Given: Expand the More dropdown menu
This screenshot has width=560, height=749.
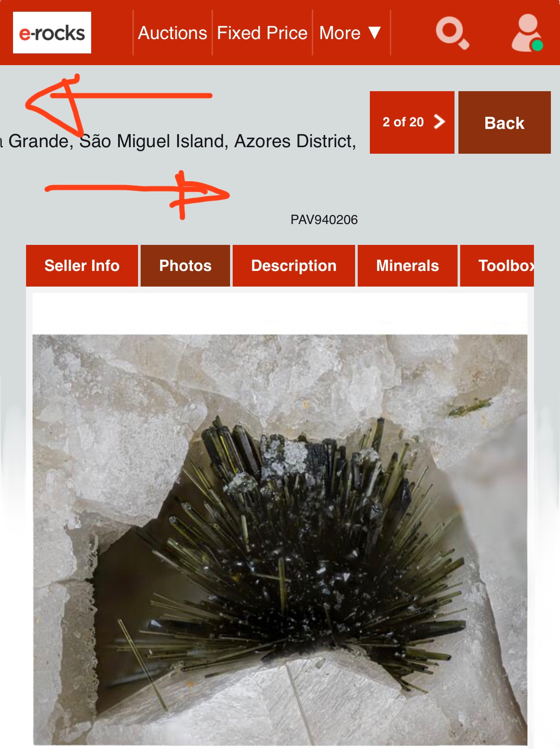Looking at the screenshot, I should click(x=351, y=33).
